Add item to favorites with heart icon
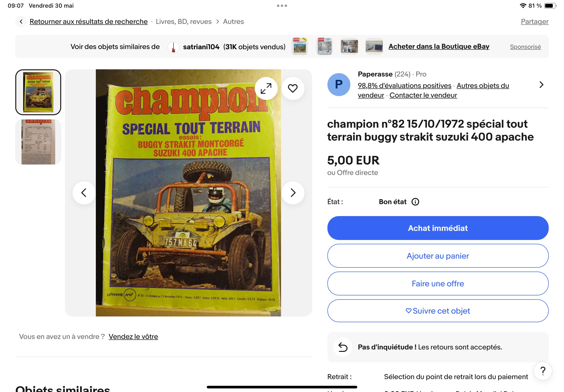The width and height of the screenshot is (564, 392). point(293,88)
